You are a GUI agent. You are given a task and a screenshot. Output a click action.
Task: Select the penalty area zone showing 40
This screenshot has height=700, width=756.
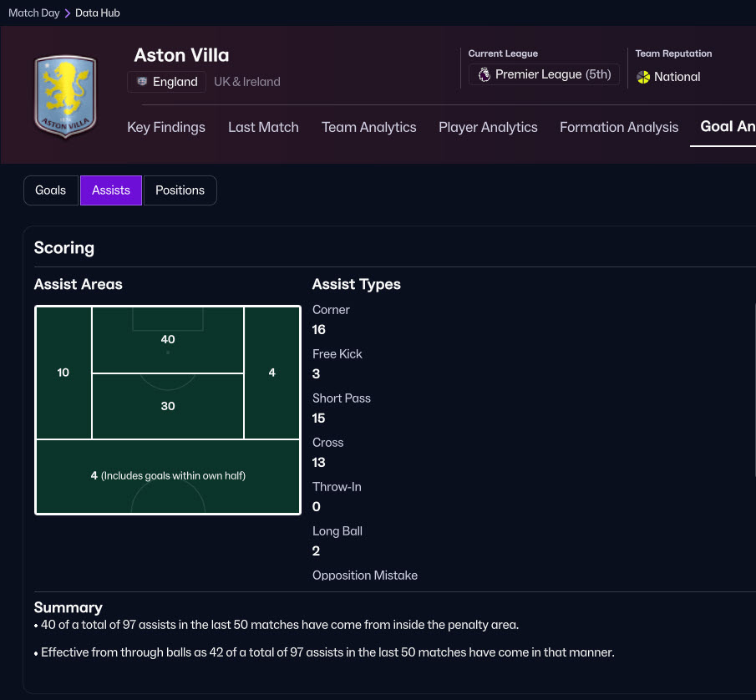click(x=168, y=340)
